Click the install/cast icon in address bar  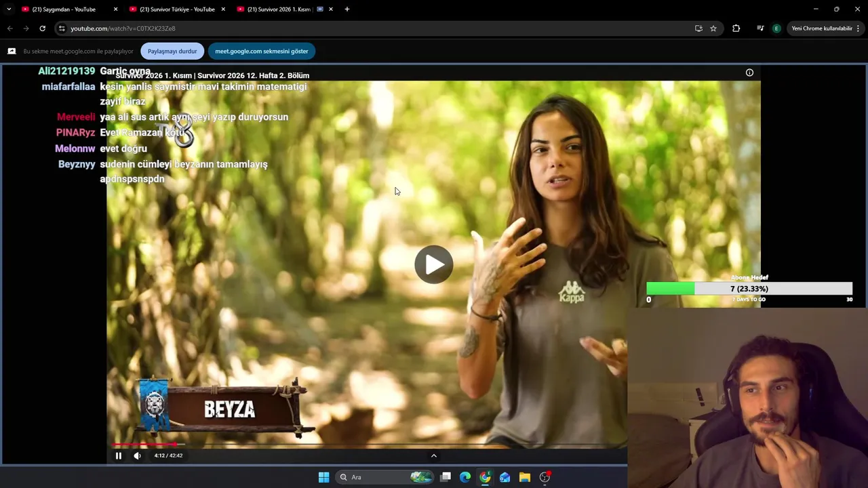click(698, 28)
